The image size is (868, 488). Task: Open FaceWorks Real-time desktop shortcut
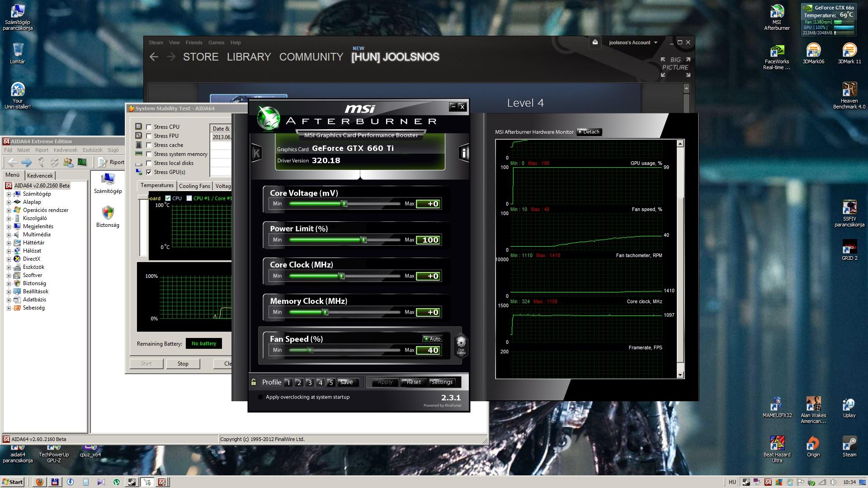tap(777, 57)
